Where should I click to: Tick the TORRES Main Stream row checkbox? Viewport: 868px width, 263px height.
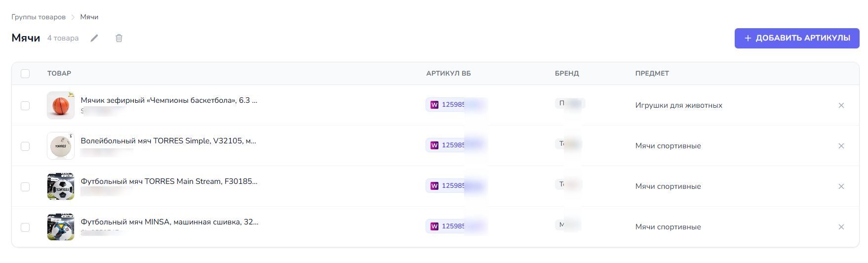[25, 186]
